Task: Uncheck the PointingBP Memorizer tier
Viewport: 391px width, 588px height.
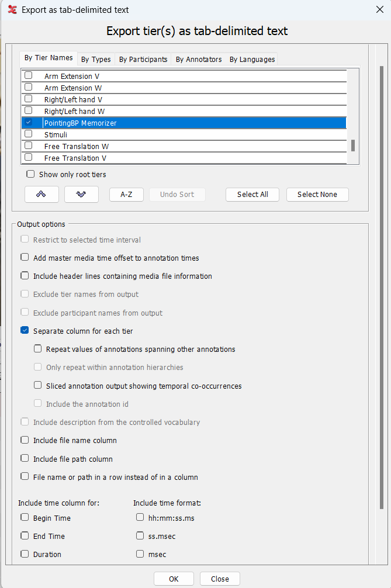Action: (x=28, y=123)
